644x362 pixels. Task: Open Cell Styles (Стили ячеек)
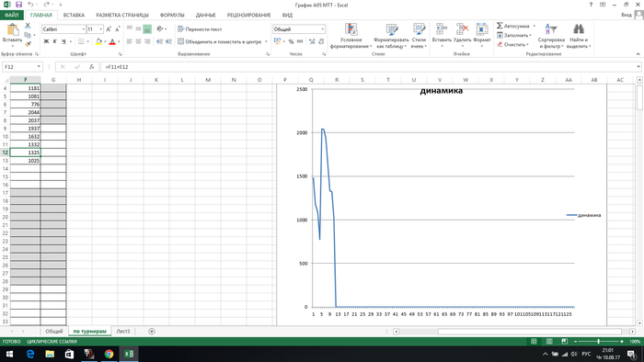click(419, 36)
